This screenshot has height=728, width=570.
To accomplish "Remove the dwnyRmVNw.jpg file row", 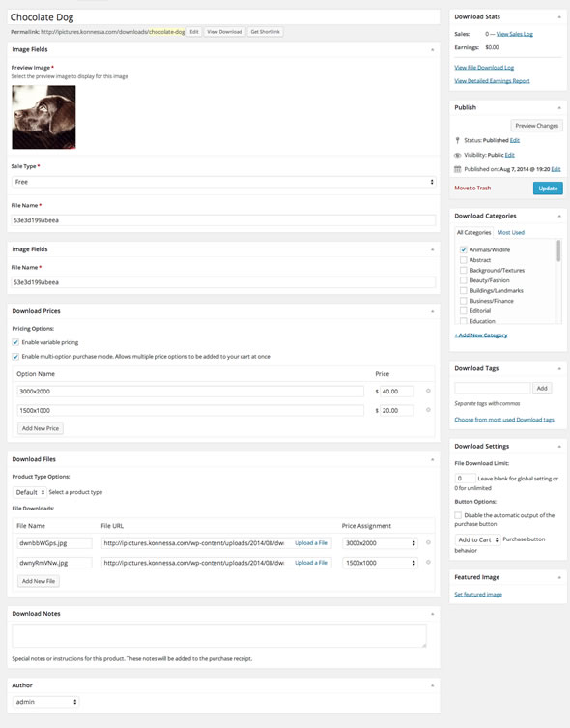I will (x=428, y=562).
